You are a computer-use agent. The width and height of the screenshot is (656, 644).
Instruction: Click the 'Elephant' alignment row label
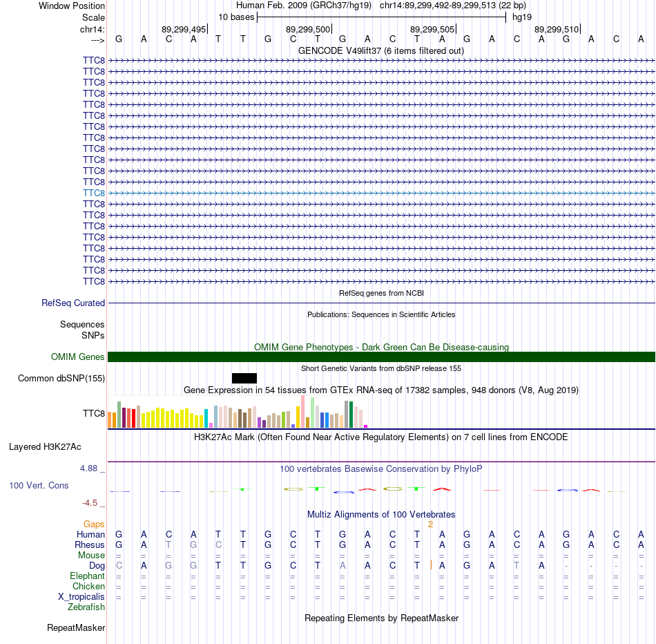pyautogui.click(x=87, y=576)
